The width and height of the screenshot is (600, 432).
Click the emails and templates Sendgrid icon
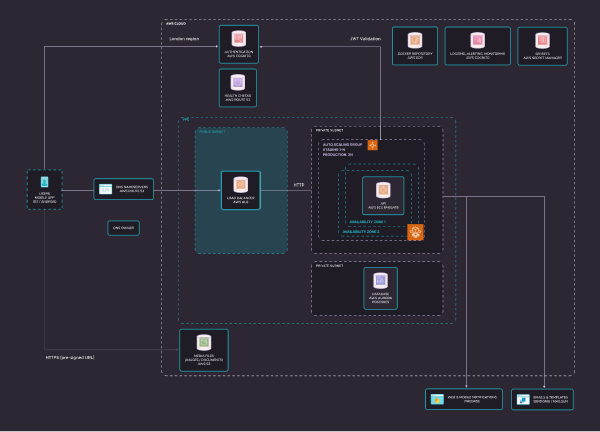522,400
